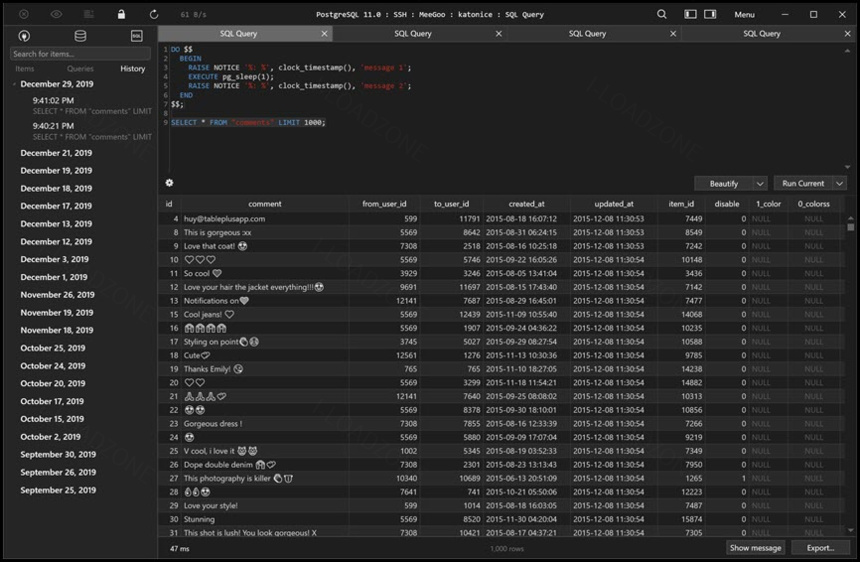Viewport: 860px width, 562px height.
Task: Expand the September 25, 2019 history group
Action: [x=58, y=490]
